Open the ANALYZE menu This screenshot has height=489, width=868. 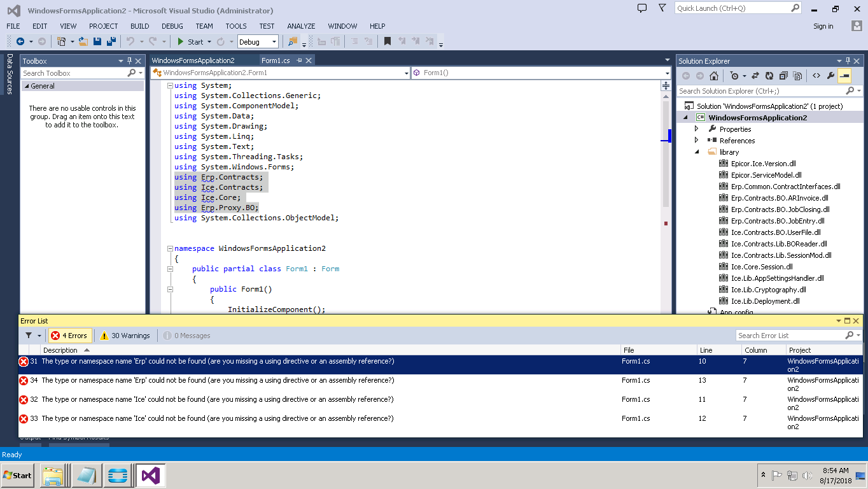coord(301,26)
